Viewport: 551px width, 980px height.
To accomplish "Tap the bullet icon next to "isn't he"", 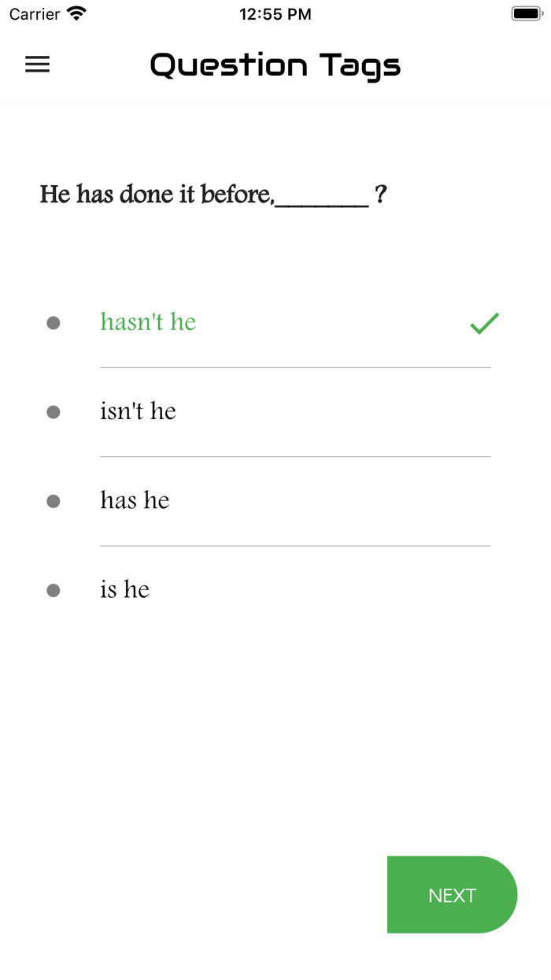I will click(54, 412).
